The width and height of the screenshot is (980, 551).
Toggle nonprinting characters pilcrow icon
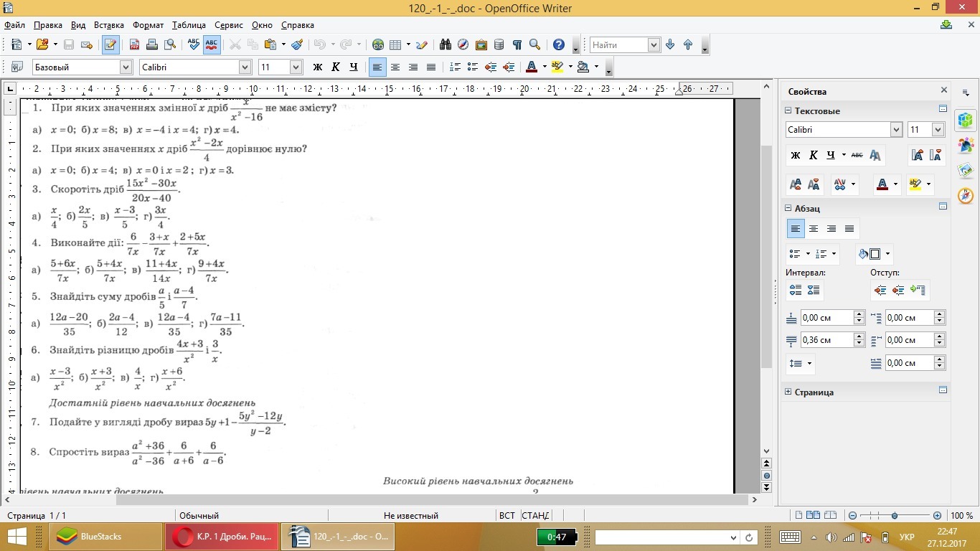coord(517,44)
